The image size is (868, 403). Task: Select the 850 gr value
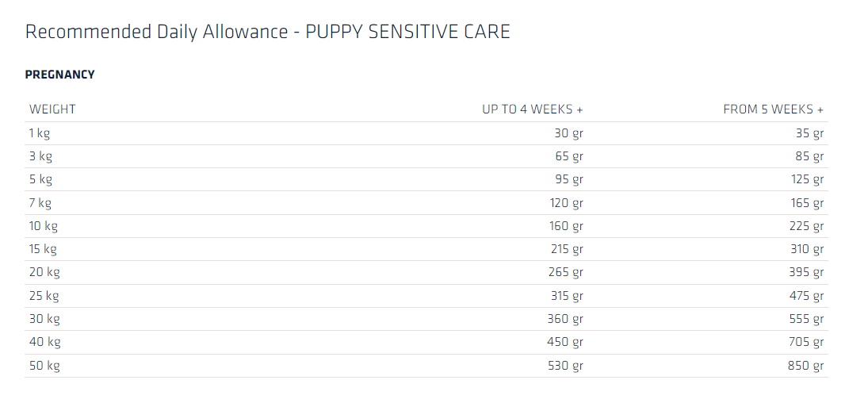pos(807,366)
